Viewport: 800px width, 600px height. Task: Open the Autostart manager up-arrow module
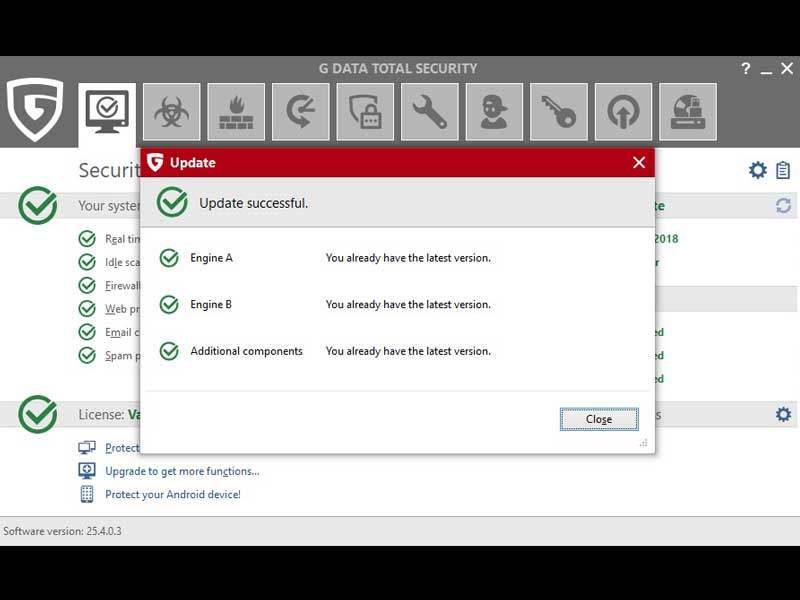[623, 112]
